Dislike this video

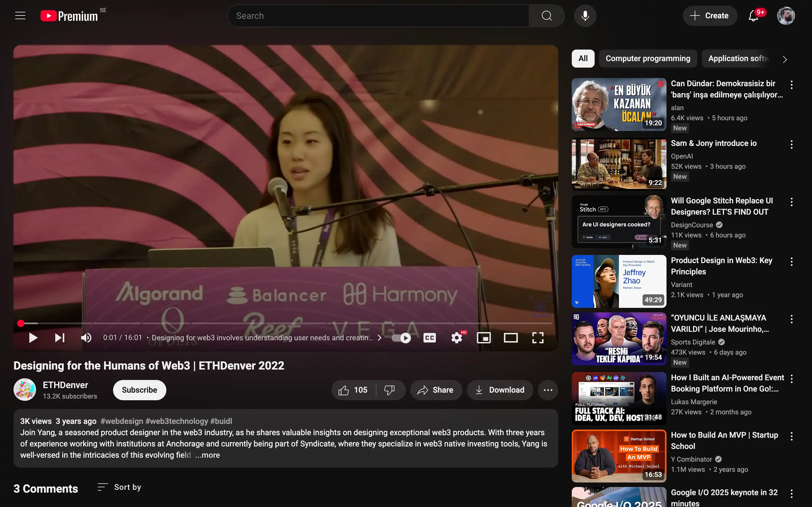(x=389, y=390)
